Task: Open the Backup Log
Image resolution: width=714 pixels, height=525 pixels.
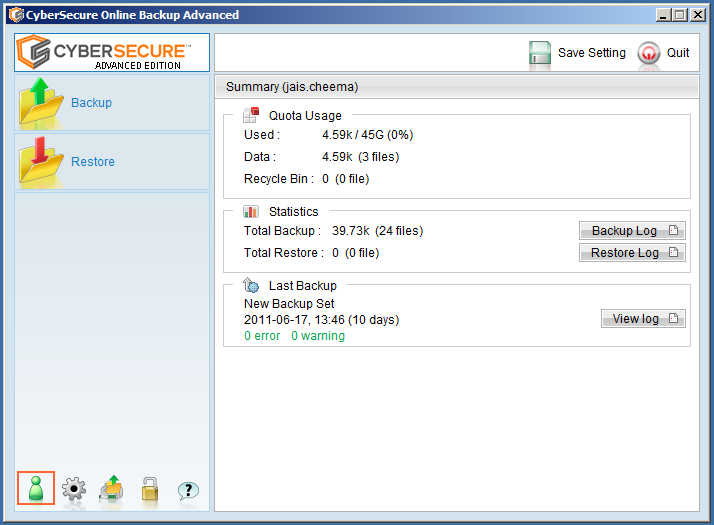Action: click(632, 230)
